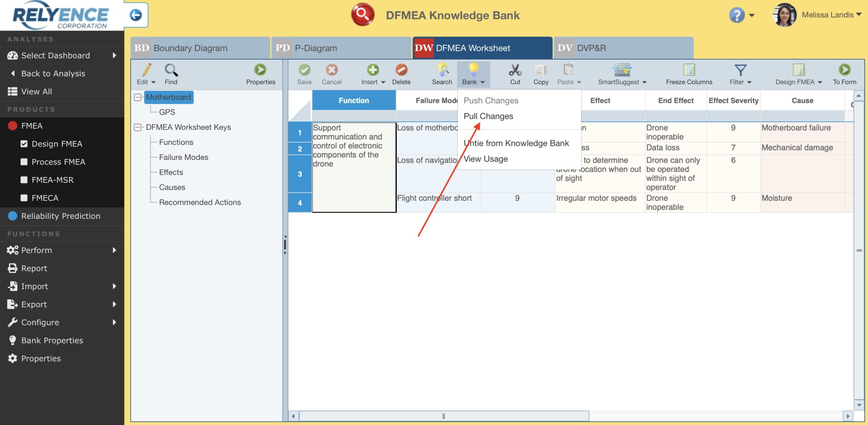Click the Filter funnel icon
This screenshot has height=425, width=868.
point(740,70)
